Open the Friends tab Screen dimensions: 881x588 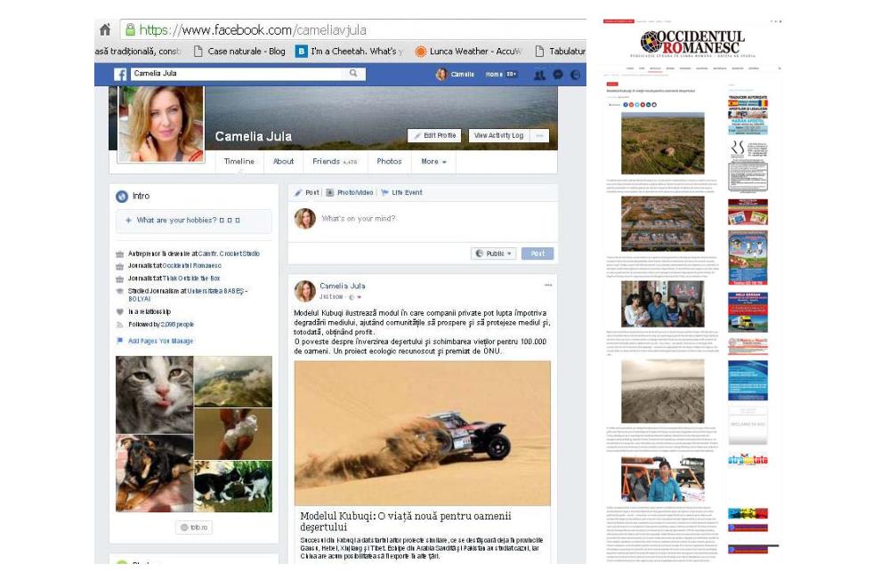[x=335, y=161]
